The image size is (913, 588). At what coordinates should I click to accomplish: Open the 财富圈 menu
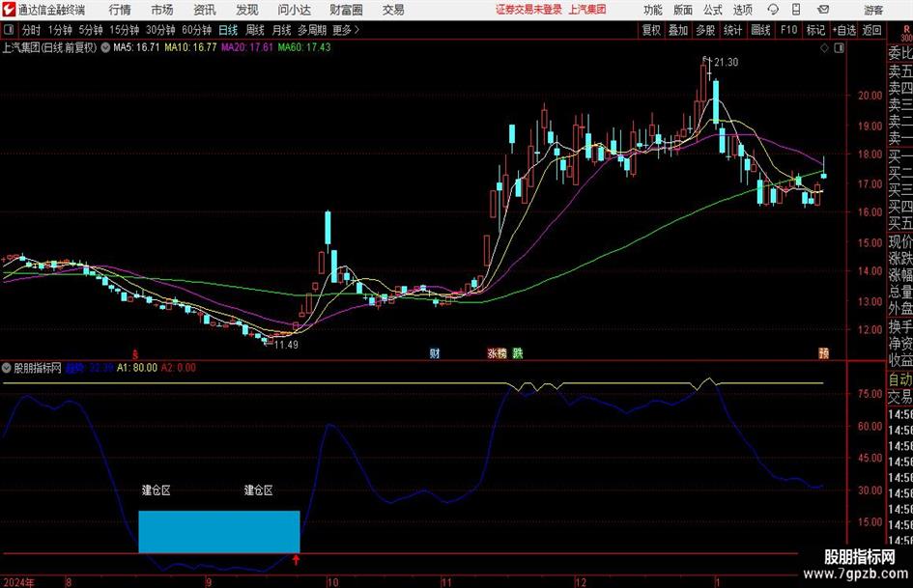(x=346, y=10)
